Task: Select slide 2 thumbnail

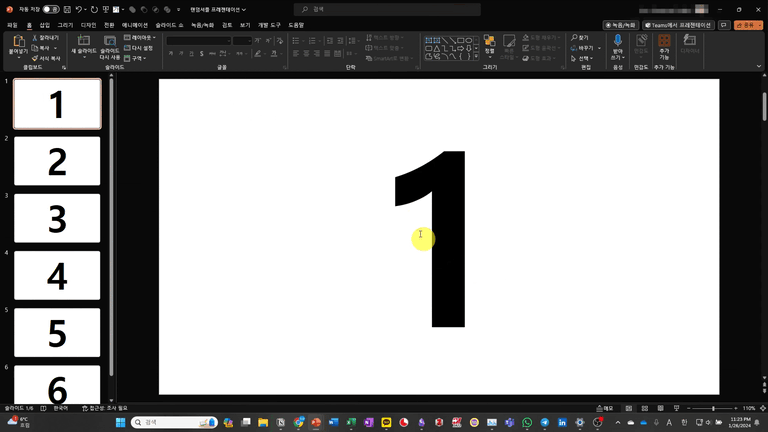Action: point(57,161)
